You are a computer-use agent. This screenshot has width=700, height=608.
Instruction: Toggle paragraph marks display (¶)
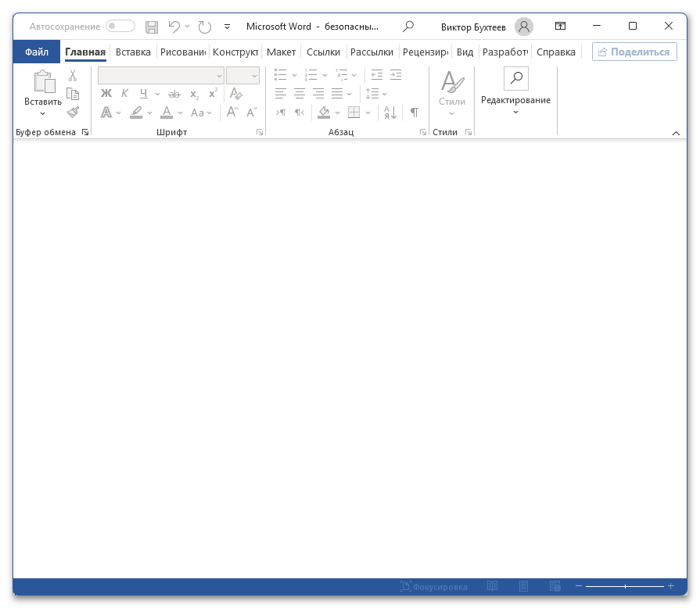pyautogui.click(x=414, y=113)
